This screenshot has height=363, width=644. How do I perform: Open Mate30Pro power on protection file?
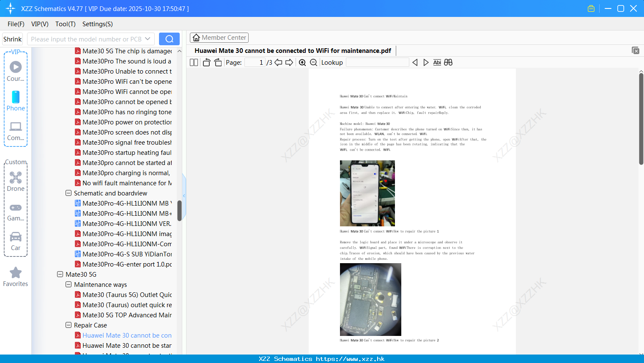pyautogui.click(x=123, y=122)
